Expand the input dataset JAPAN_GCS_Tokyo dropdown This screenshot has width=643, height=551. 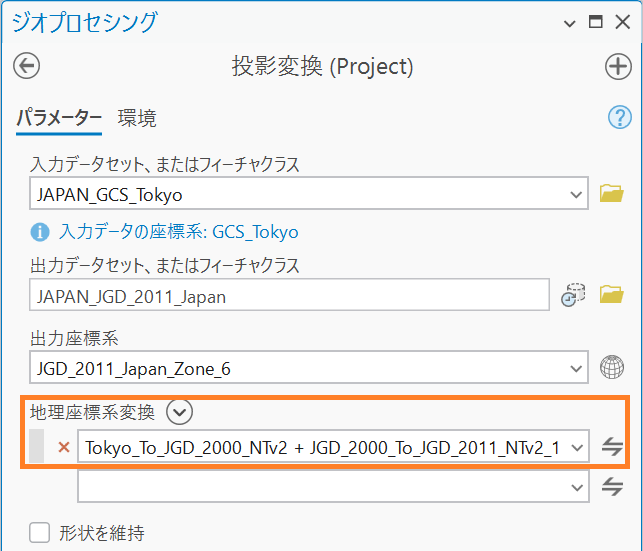pyautogui.click(x=575, y=194)
